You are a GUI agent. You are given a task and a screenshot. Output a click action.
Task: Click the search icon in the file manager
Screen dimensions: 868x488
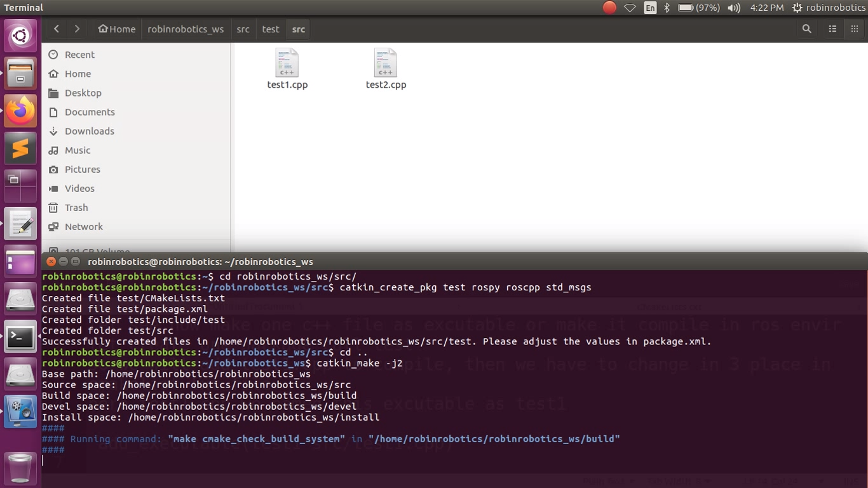point(806,29)
